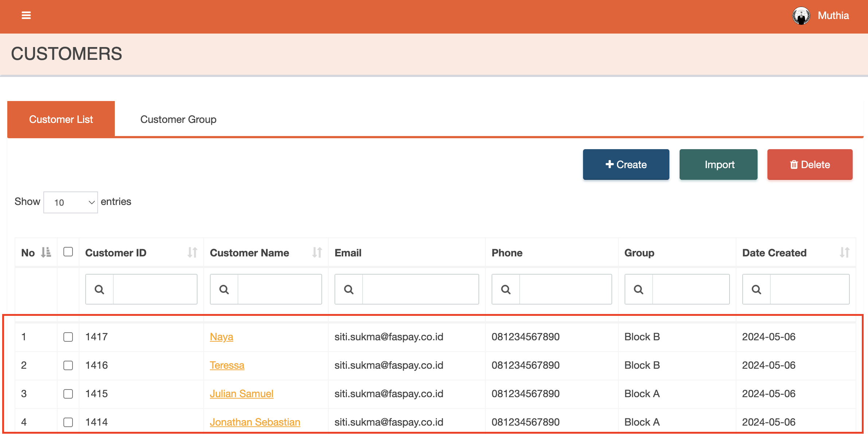Sort by Date Created arrows
The height and width of the screenshot is (434, 868).
[844, 252]
